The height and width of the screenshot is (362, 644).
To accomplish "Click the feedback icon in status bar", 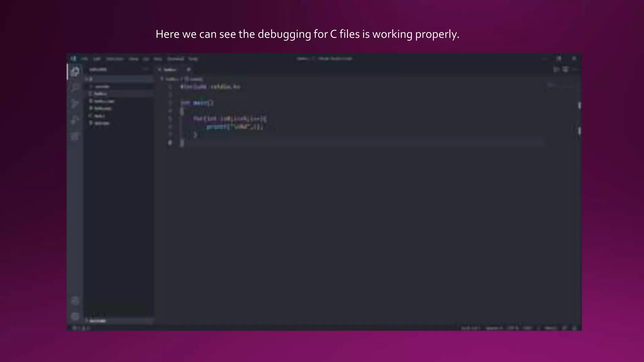I will pyautogui.click(x=565, y=328).
